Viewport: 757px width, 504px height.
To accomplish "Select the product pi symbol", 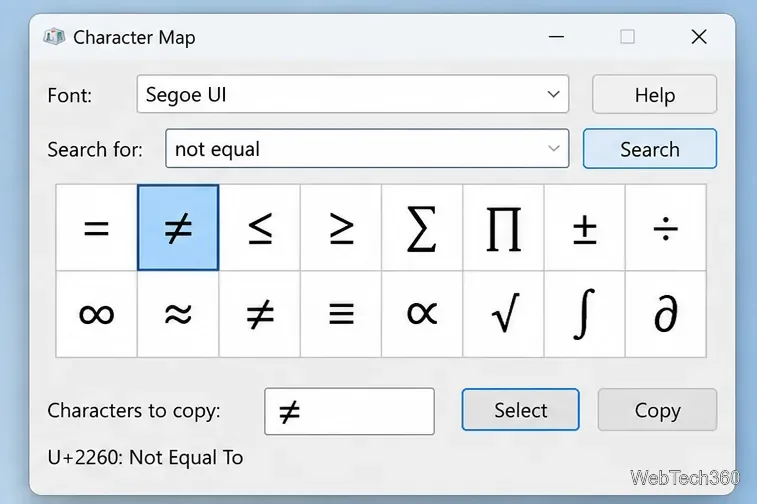I will (x=504, y=227).
